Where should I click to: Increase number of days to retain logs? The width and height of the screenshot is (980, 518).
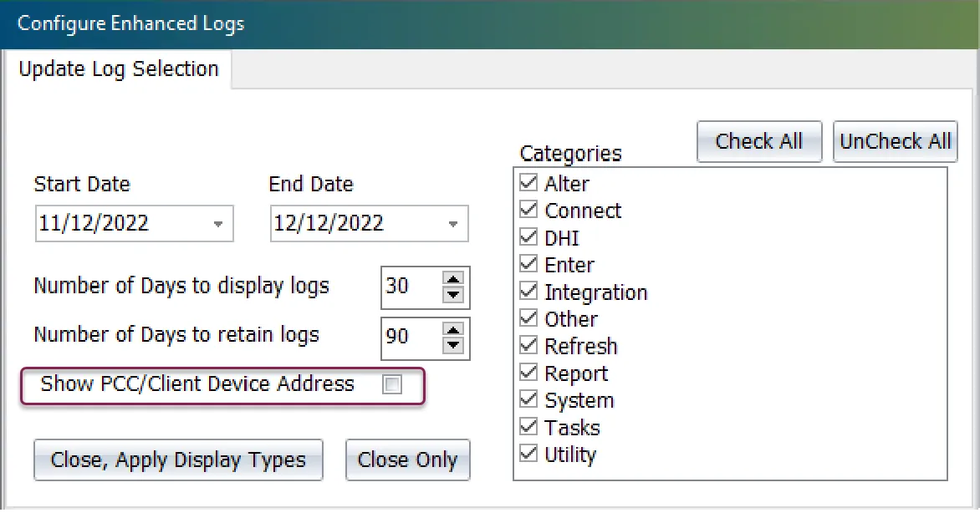452,328
